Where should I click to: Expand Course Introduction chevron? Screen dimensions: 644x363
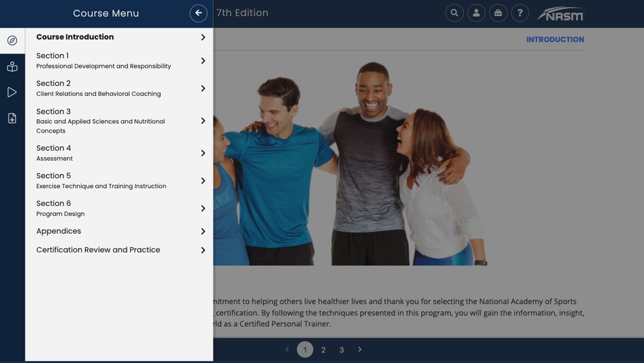click(x=203, y=37)
